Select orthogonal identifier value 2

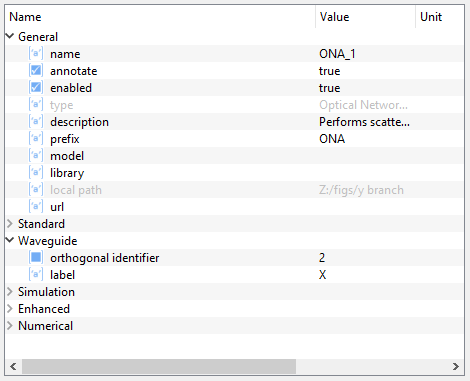pos(322,258)
